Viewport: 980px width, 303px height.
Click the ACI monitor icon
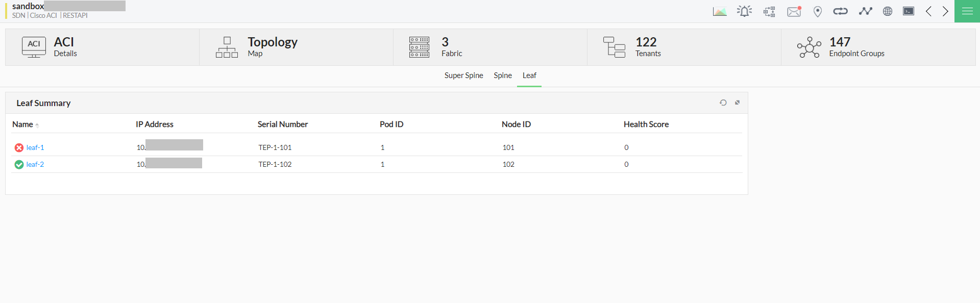[x=34, y=47]
